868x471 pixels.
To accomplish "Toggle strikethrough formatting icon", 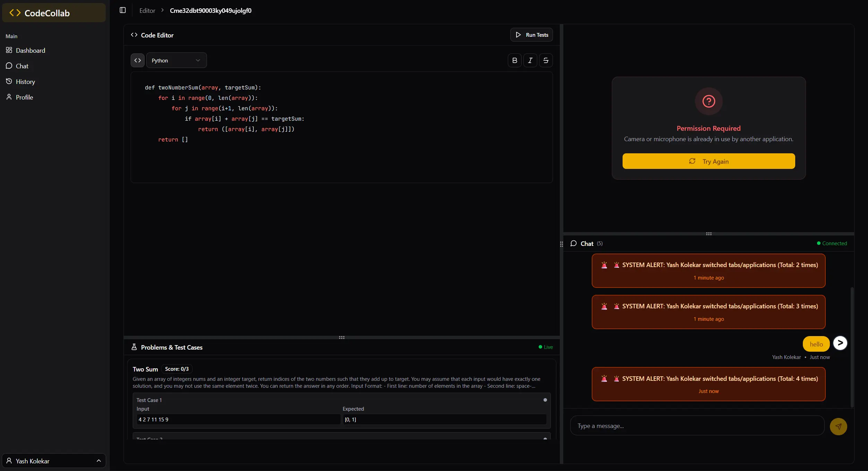I will point(546,60).
